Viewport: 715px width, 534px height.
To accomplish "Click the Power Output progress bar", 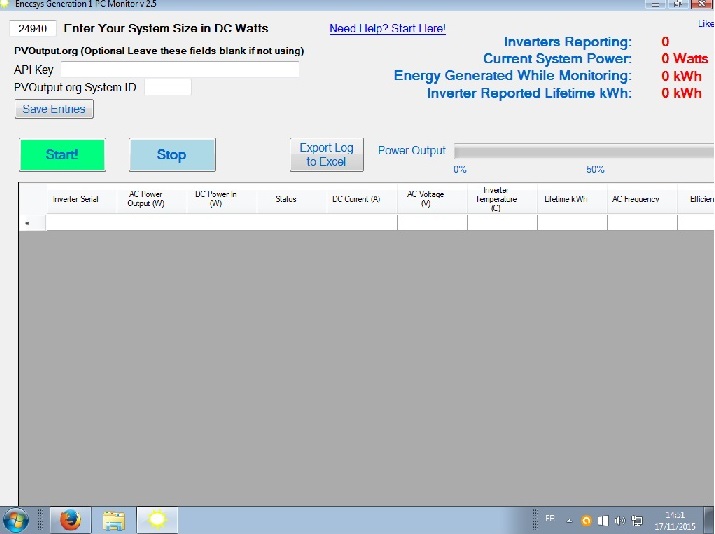I will coord(584,151).
